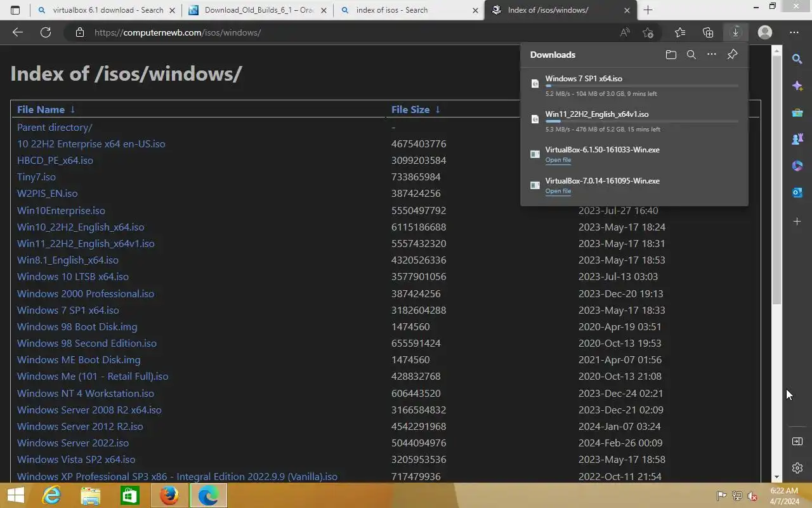Open the Windows Start button

tap(15, 495)
